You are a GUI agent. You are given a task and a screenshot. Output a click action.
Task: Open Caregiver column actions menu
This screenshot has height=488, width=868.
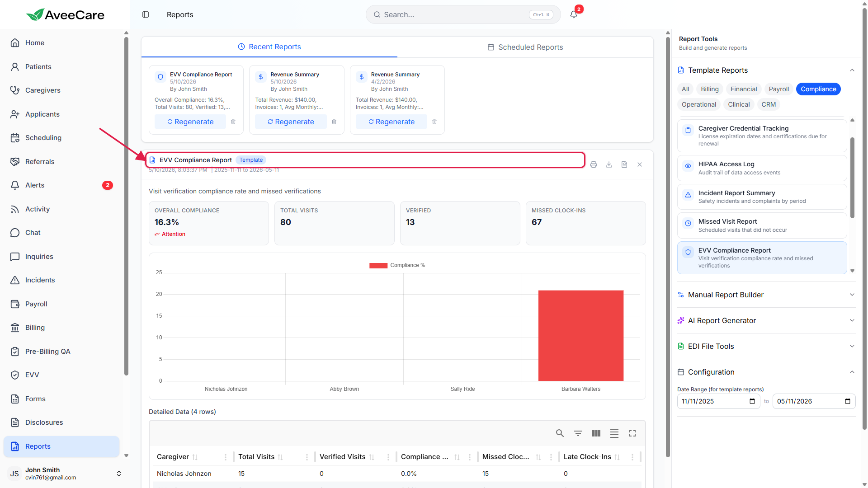226,457
